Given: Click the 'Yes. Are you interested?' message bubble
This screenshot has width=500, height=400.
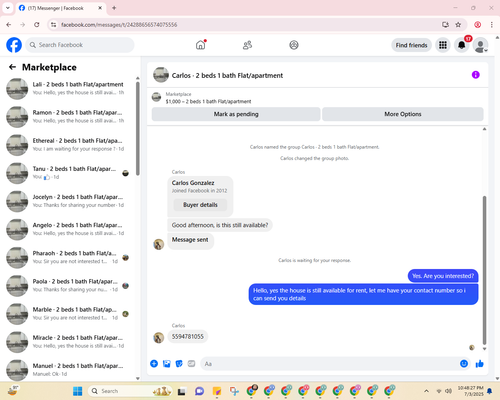Looking at the screenshot, I should click(443, 276).
